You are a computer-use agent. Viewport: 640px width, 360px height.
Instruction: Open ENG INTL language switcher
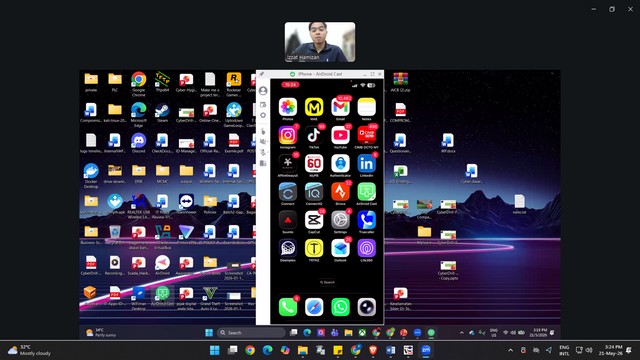tap(564, 350)
